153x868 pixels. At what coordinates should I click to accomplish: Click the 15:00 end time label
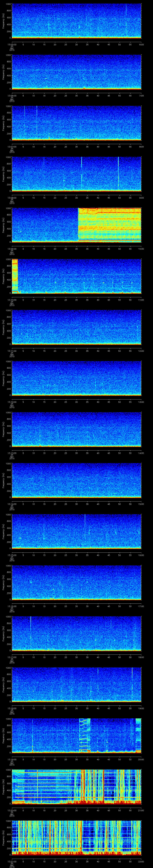[x=141, y=504]
